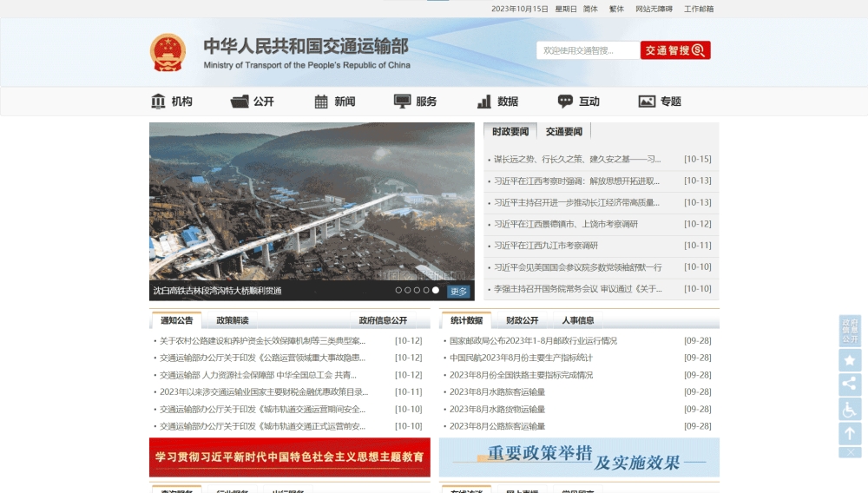Screen dimensions: 868x493
Task: Open the 新闻 calendar icon
Action: [321, 102]
